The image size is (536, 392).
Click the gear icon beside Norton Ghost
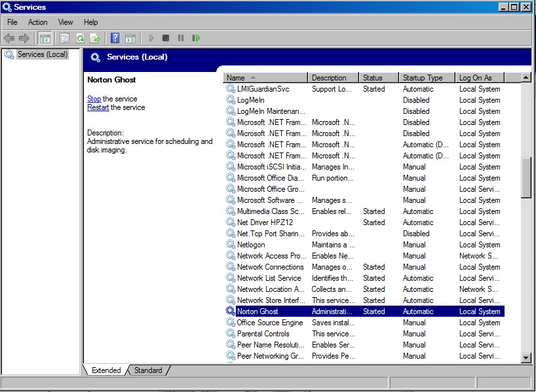pyautogui.click(x=231, y=311)
